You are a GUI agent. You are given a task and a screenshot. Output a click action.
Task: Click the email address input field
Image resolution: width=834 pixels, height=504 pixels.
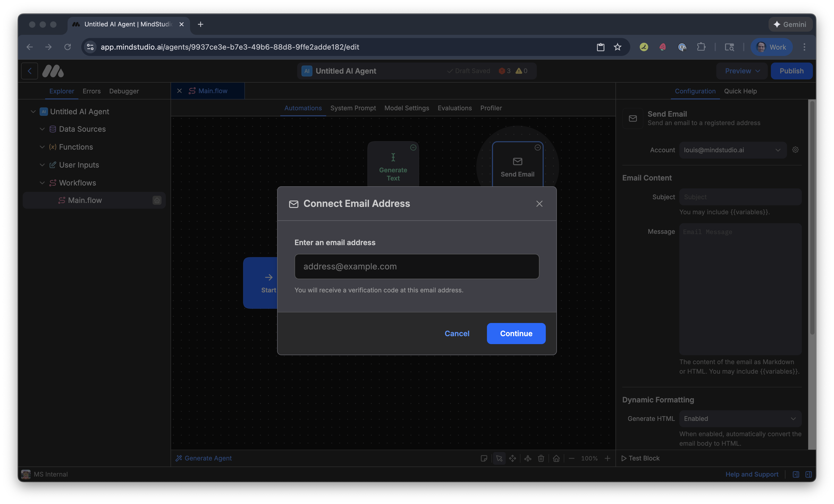pyautogui.click(x=416, y=267)
